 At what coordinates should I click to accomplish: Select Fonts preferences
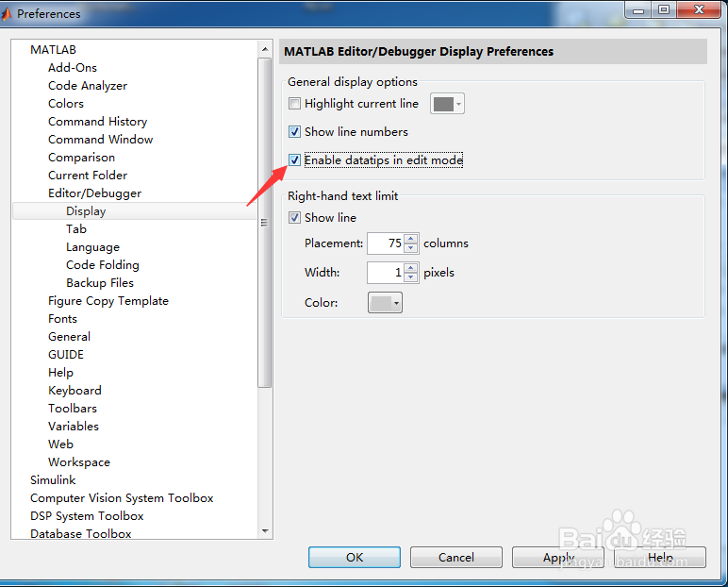coord(62,319)
